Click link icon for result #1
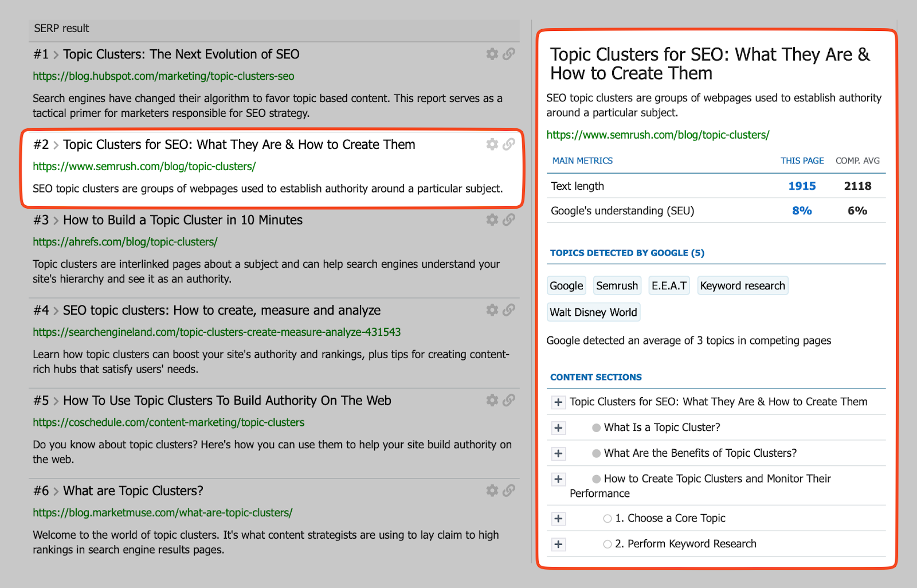The width and height of the screenshot is (917, 588). [x=509, y=54]
